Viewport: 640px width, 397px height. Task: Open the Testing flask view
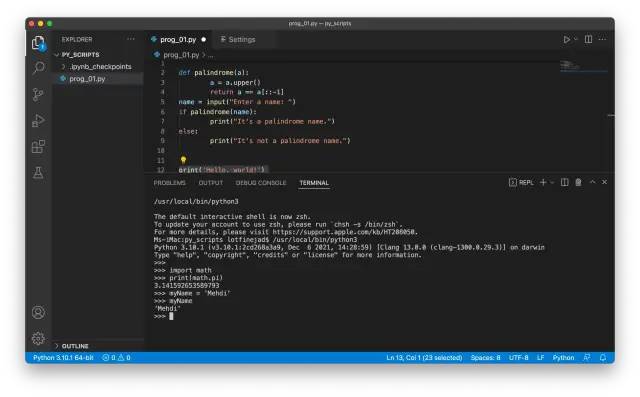[38, 173]
